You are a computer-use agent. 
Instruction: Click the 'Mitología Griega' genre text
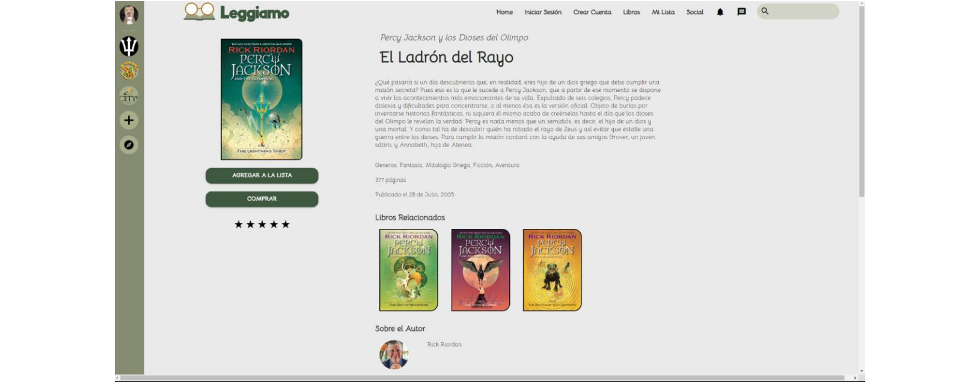pos(448,165)
